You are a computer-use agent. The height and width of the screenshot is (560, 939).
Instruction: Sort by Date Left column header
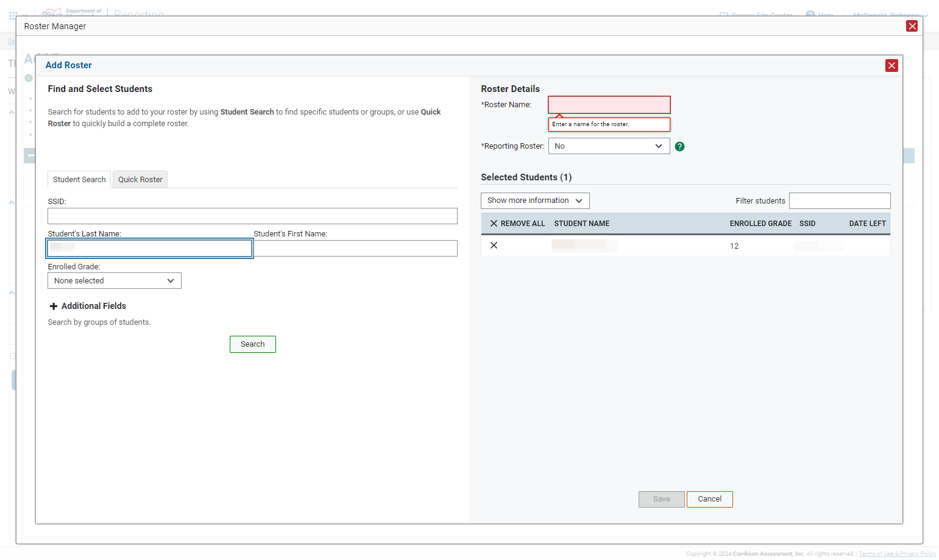coord(868,224)
